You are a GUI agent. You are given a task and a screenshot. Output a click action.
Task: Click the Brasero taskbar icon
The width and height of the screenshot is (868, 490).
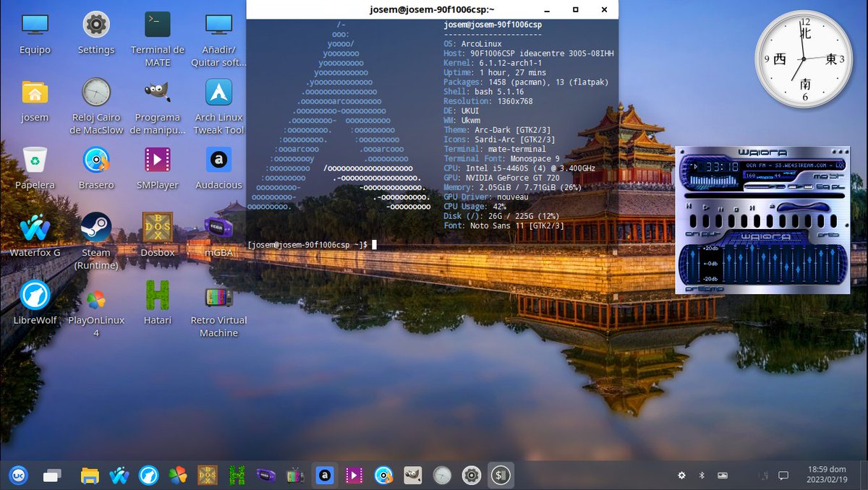pyautogui.click(x=383, y=475)
